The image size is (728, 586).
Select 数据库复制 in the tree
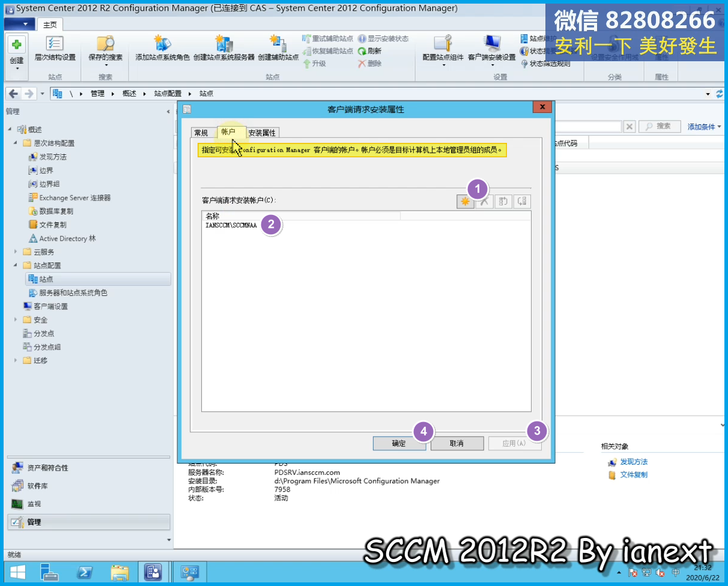click(56, 211)
